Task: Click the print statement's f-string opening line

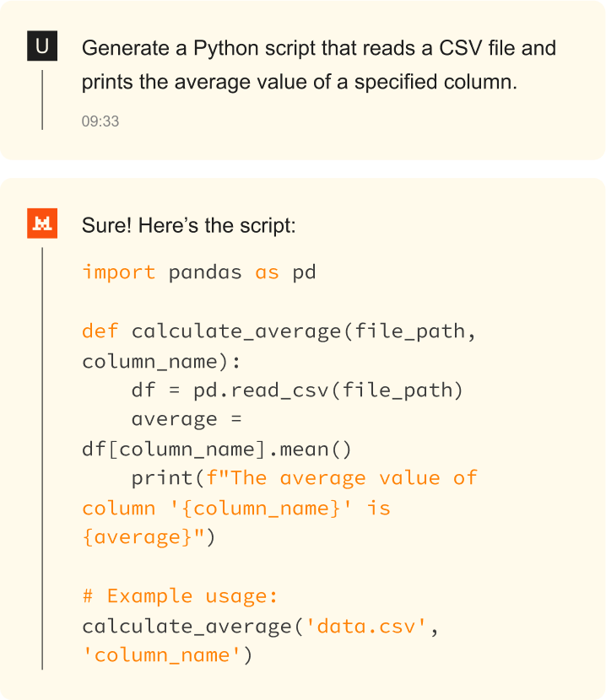Action: [304, 478]
